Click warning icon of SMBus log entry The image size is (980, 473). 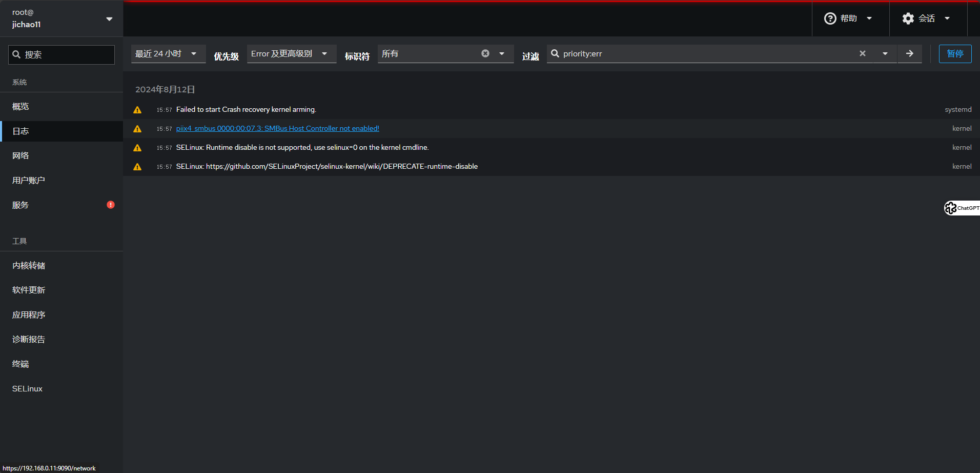pos(137,129)
